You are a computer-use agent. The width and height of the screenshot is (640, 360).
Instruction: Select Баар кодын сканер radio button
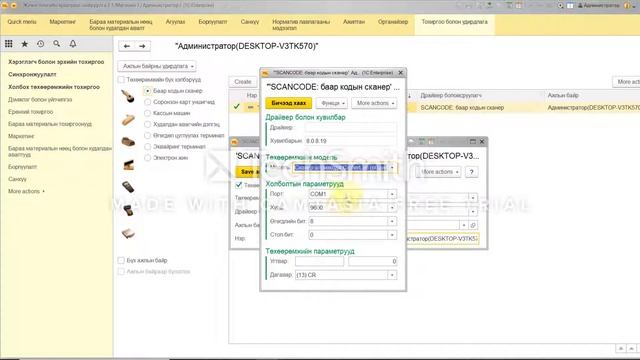pos(148,91)
